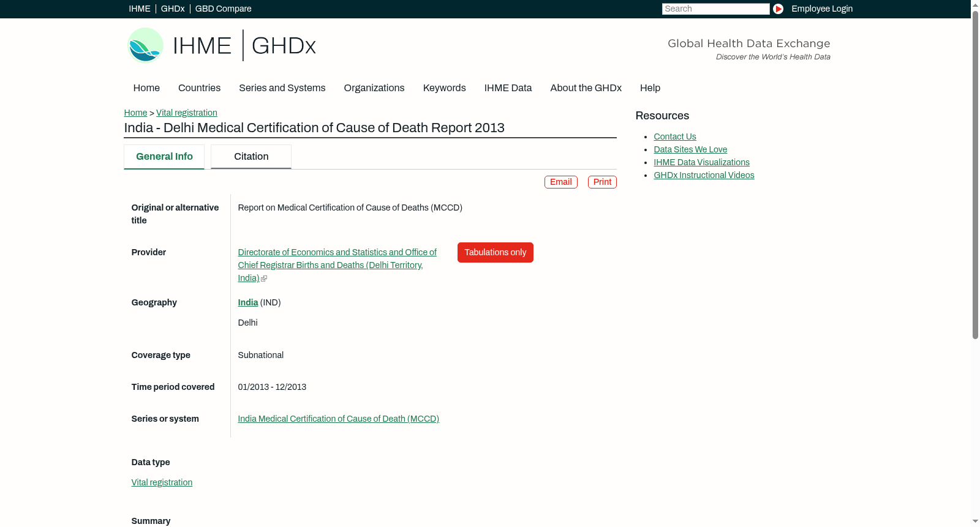Viewport: 980px width, 527px height.
Task: Click the IHME GHDx logo
Action: 222,45
